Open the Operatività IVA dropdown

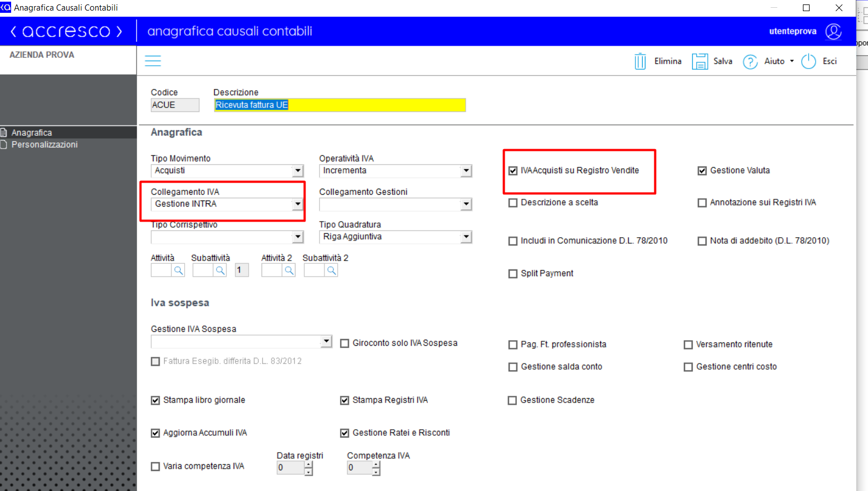466,171
